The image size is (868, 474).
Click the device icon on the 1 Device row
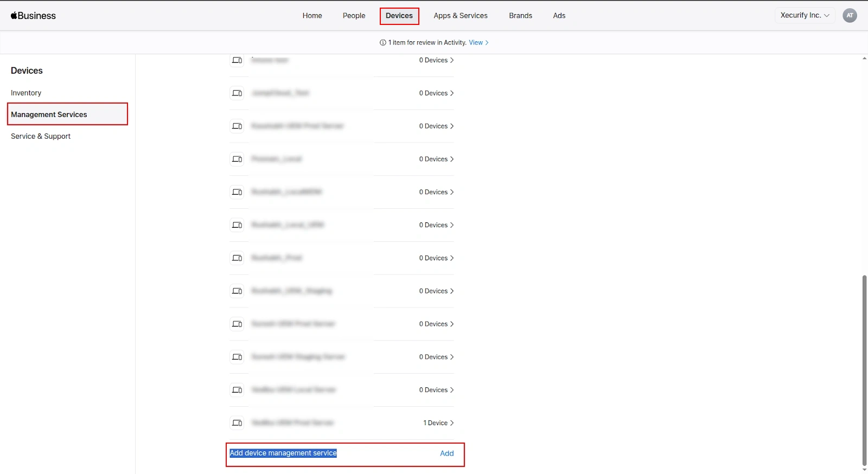(237, 422)
